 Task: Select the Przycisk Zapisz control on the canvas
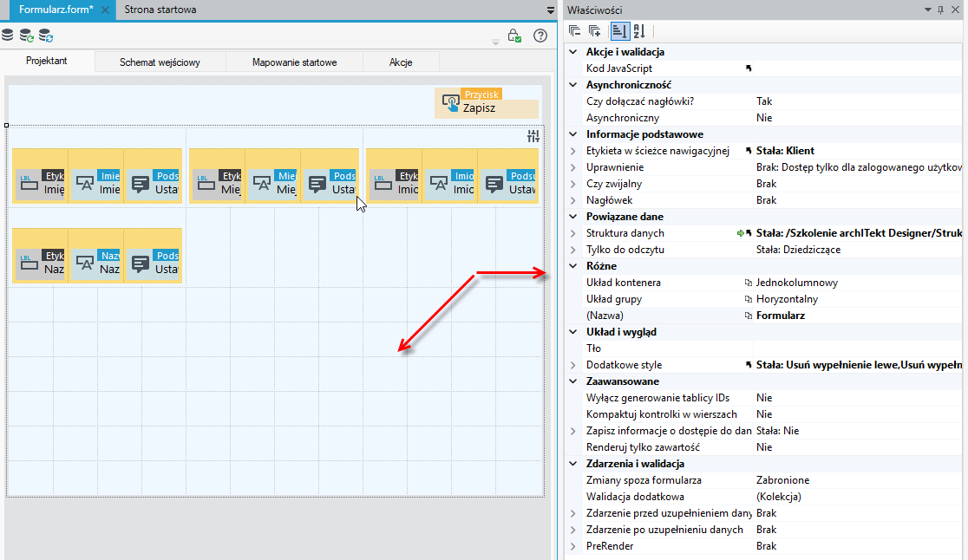(x=487, y=103)
